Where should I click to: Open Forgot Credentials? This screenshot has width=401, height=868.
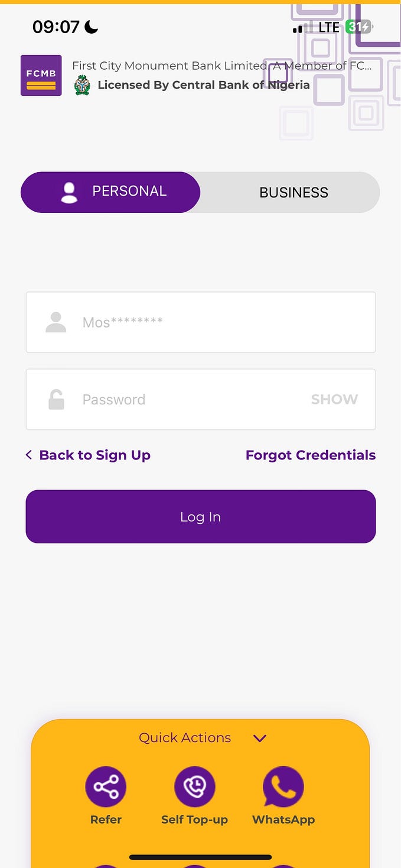tap(310, 455)
